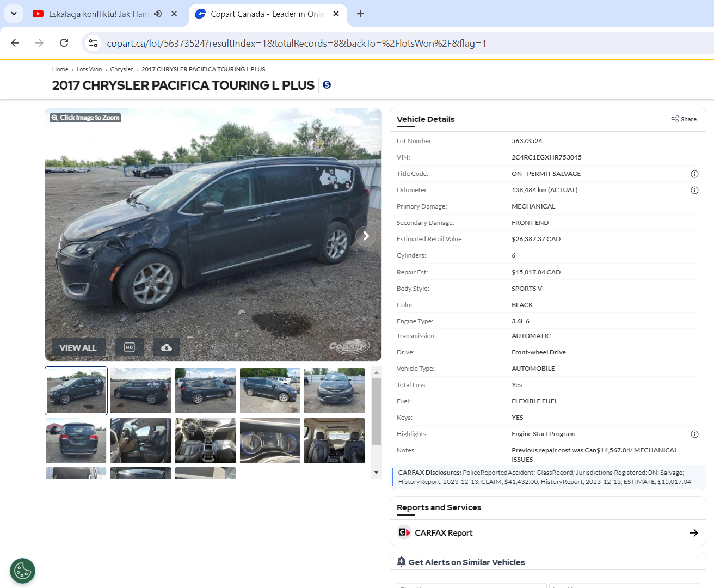This screenshot has height=588, width=714.
Task: Click the Highlights info icon
Action: (694, 434)
